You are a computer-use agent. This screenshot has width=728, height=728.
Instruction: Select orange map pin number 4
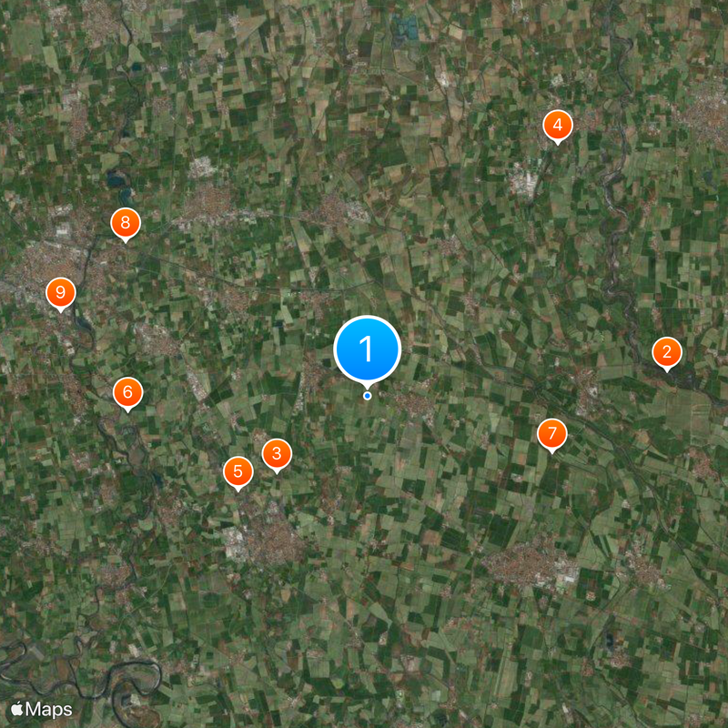pyautogui.click(x=558, y=125)
